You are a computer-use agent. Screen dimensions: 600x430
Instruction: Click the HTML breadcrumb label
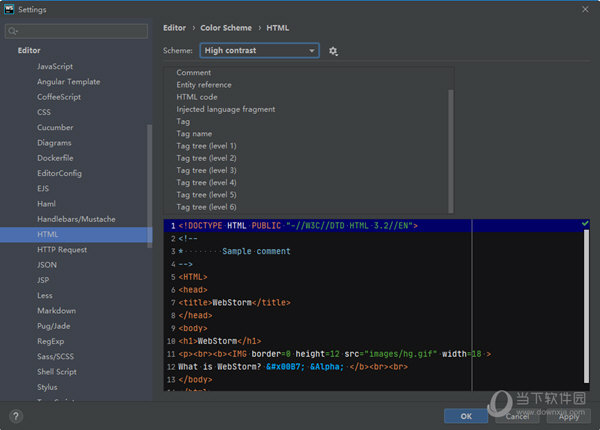coord(277,28)
